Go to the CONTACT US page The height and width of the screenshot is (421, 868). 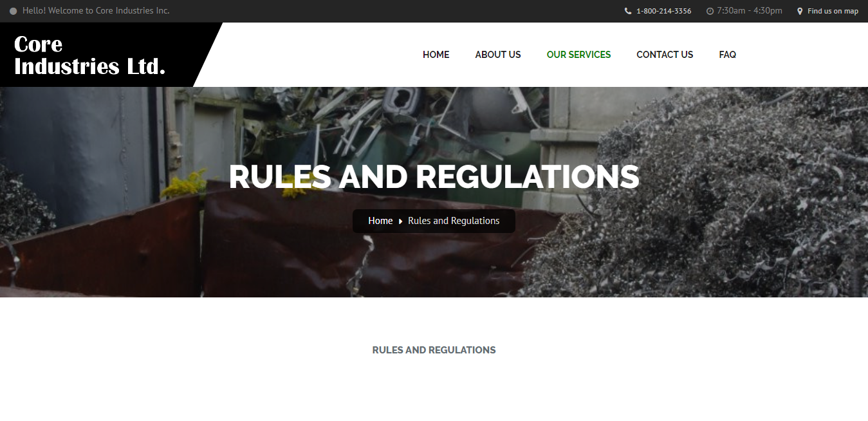[x=665, y=55]
